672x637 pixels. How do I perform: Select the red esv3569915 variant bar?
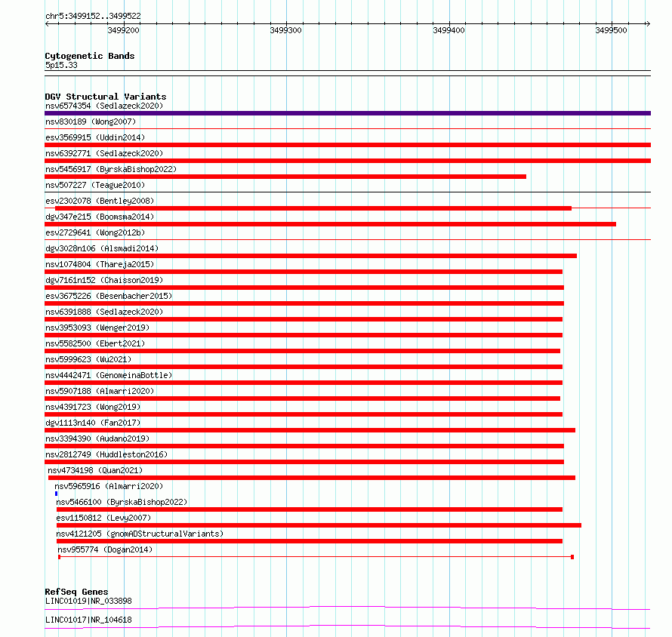pyautogui.click(x=347, y=145)
